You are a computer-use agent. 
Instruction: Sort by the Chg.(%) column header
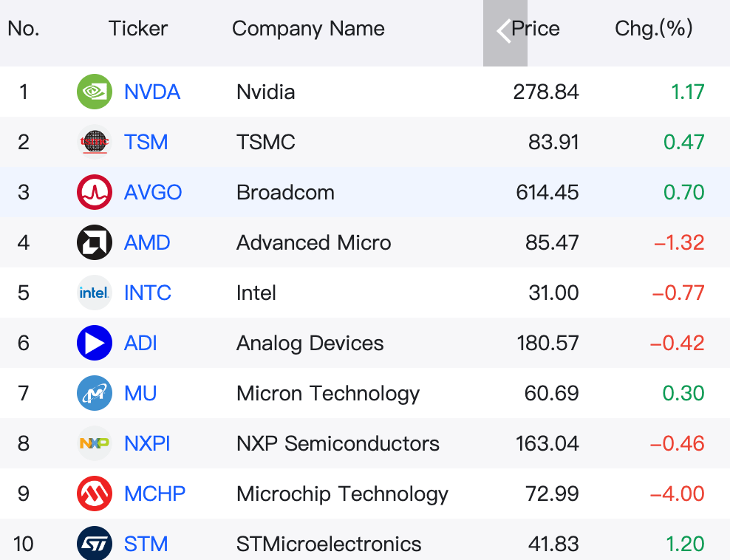pyautogui.click(x=654, y=29)
